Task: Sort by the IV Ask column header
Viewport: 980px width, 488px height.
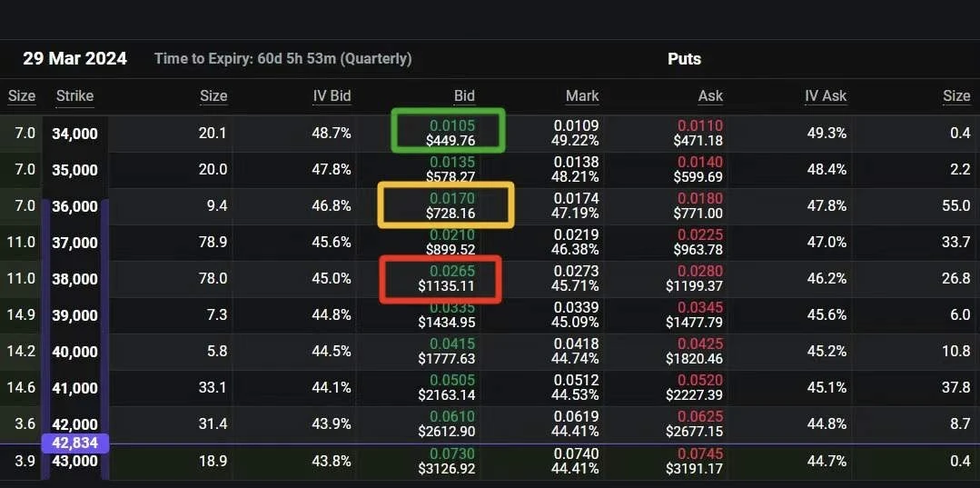Action: pyautogui.click(x=825, y=96)
